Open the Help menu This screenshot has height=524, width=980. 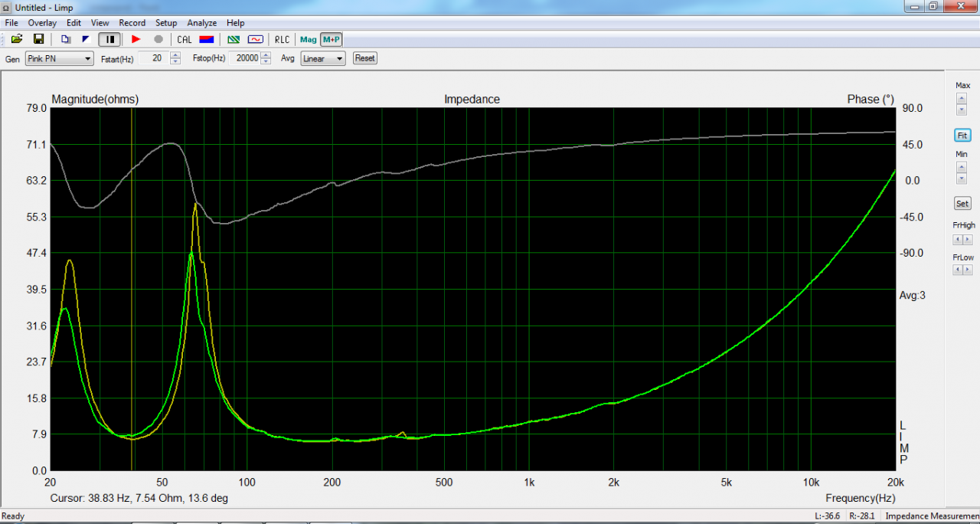[236, 23]
